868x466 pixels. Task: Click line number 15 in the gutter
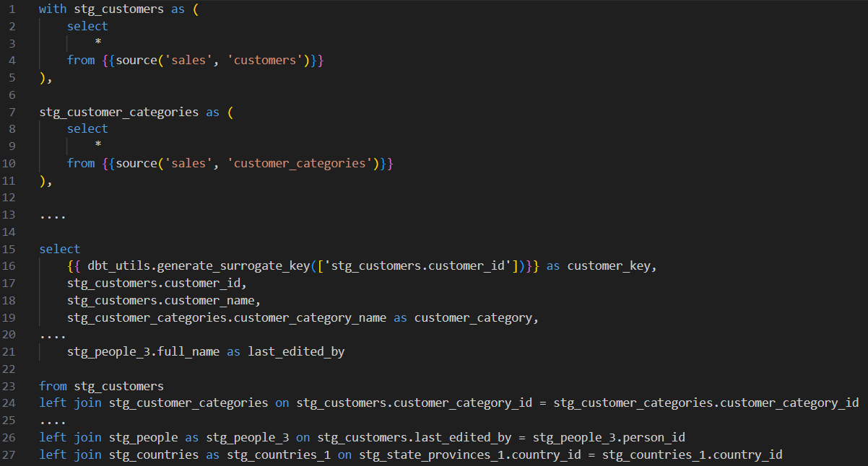coord(8,249)
